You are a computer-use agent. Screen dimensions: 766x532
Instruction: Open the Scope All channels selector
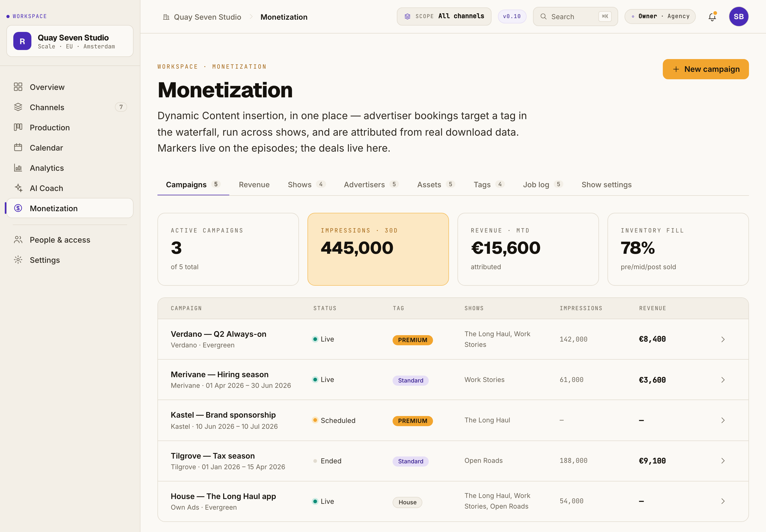point(444,16)
